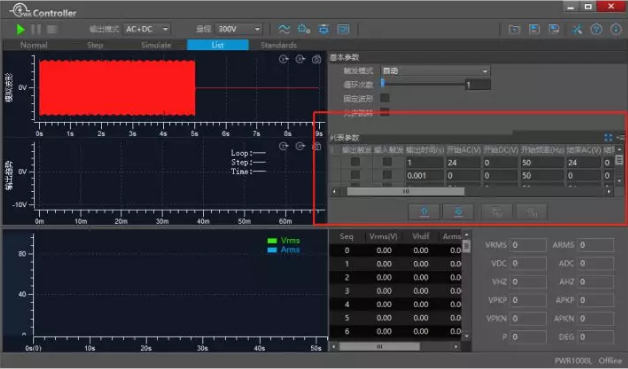This screenshot has width=628, height=369.
Task: Open the 300V range dropdown
Action: [x=239, y=29]
